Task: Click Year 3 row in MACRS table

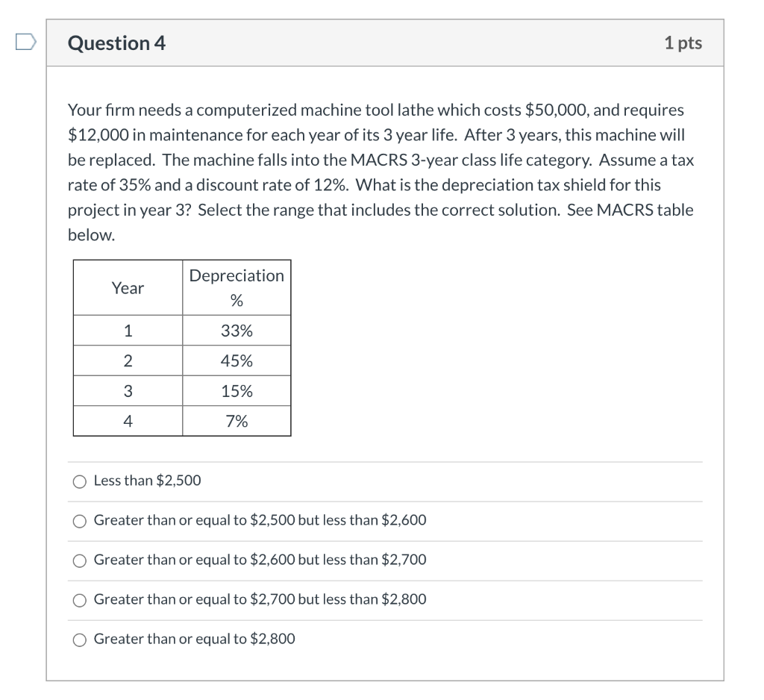Action: point(127,390)
